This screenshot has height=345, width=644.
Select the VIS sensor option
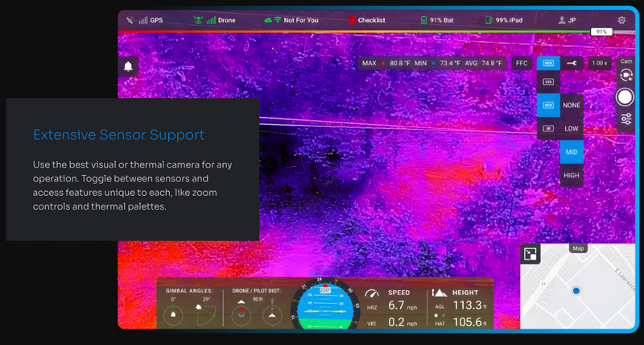[x=548, y=81]
